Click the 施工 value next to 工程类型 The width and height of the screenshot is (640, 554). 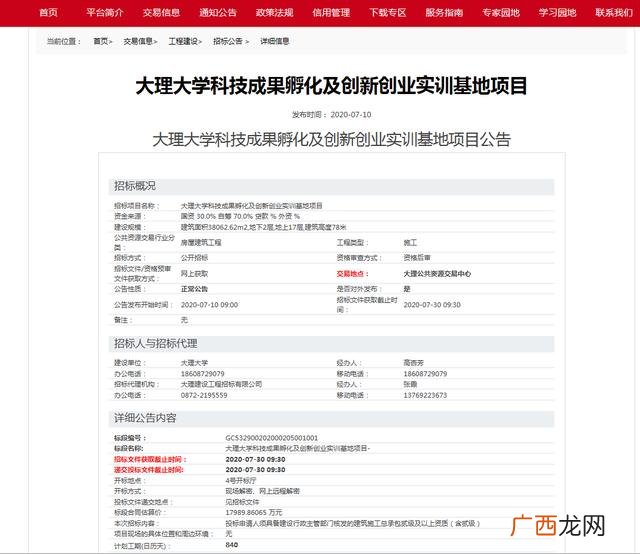pos(410,243)
